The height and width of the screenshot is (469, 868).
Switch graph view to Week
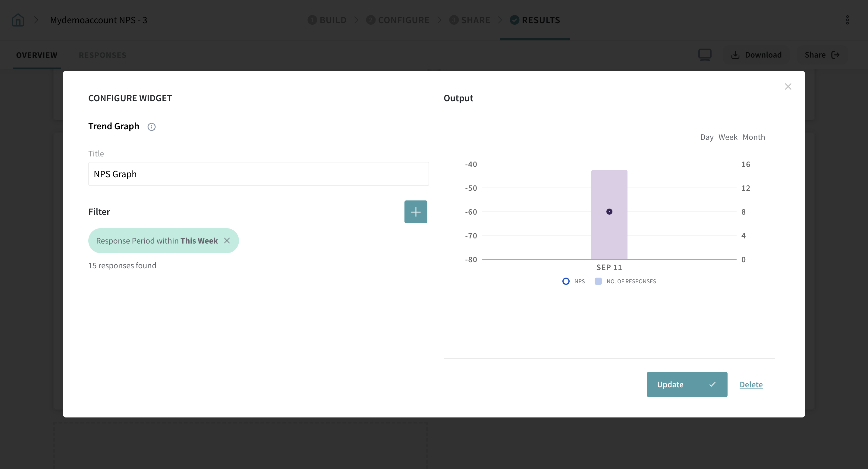click(728, 137)
